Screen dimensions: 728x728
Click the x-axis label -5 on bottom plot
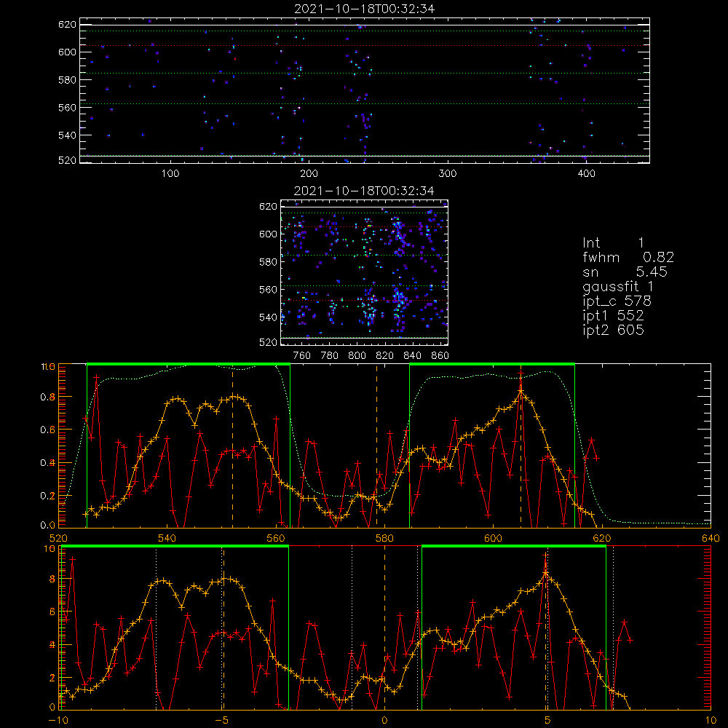(222, 721)
